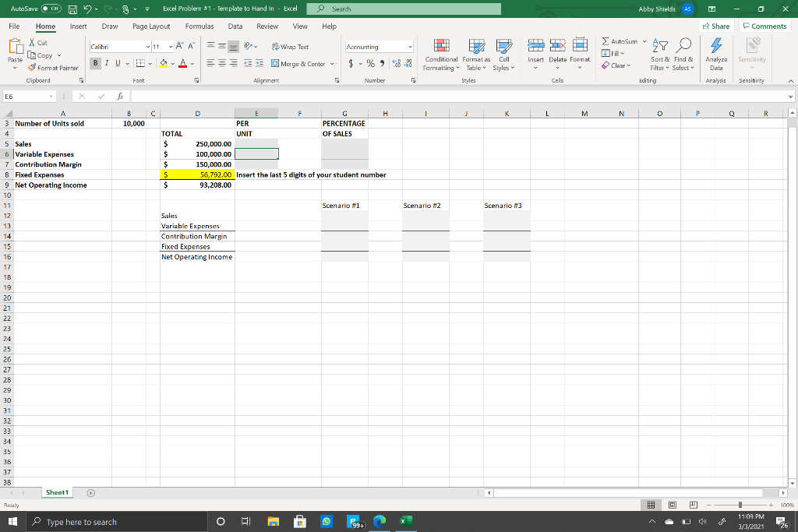Click the Increase Decimal icon
Screen dimensions: 798x532
pyautogui.click(x=395, y=62)
